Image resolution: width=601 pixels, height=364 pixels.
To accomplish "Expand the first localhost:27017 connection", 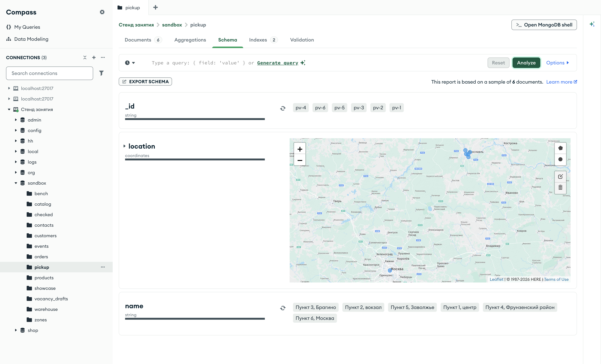I will [9, 88].
